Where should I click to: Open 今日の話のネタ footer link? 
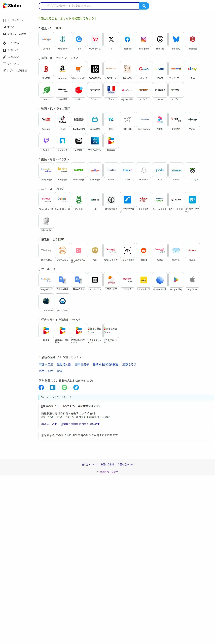pyautogui.click(x=125, y=464)
